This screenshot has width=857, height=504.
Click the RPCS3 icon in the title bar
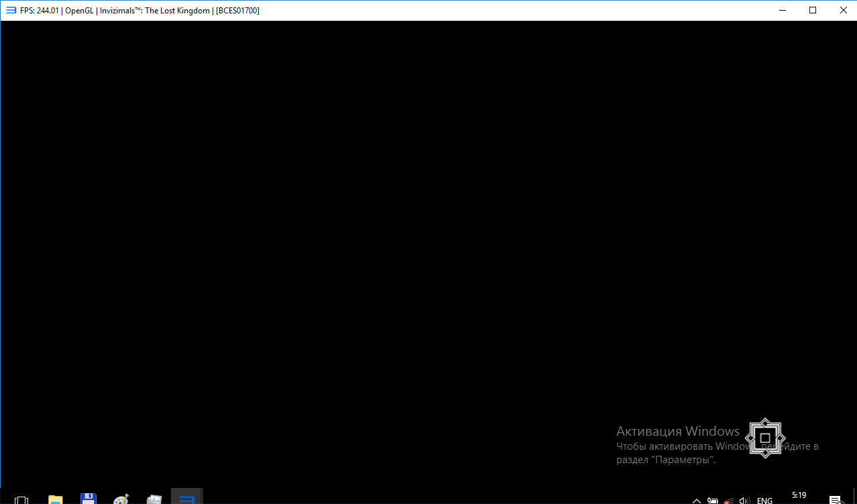click(x=11, y=10)
